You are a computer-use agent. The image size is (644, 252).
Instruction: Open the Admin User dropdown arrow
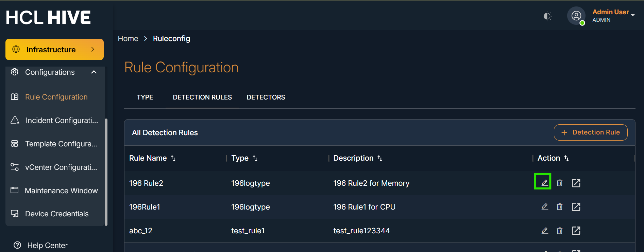tap(633, 15)
